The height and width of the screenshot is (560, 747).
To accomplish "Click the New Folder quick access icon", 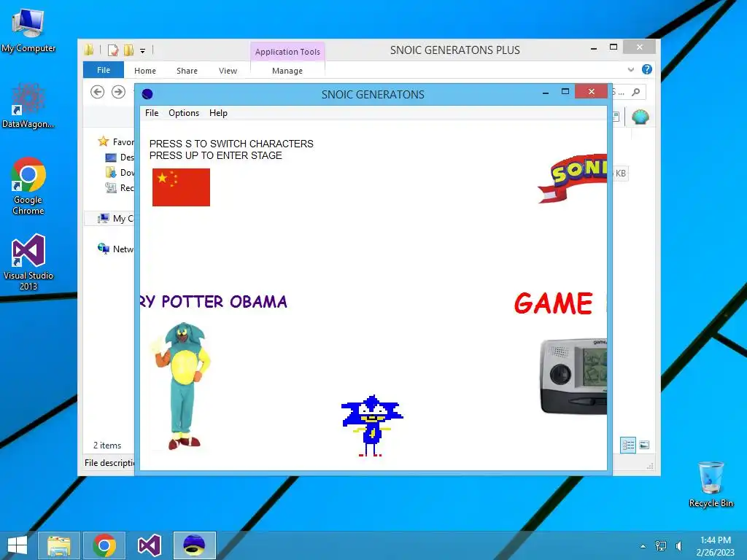I will (x=128, y=50).
